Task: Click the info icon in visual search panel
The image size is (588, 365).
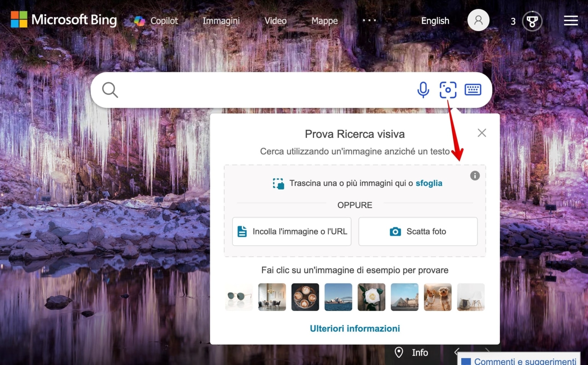Action: (x=475, y=175)
